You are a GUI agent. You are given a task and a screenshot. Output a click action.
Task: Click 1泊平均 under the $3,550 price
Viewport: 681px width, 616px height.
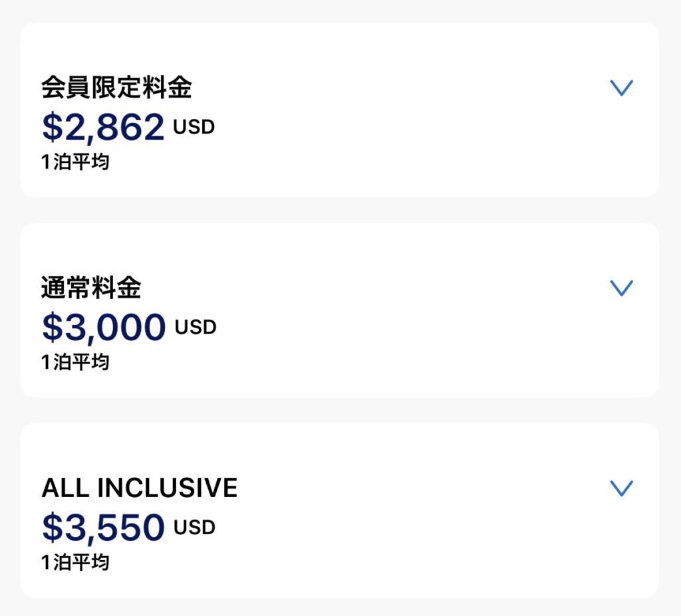point(75,563)
